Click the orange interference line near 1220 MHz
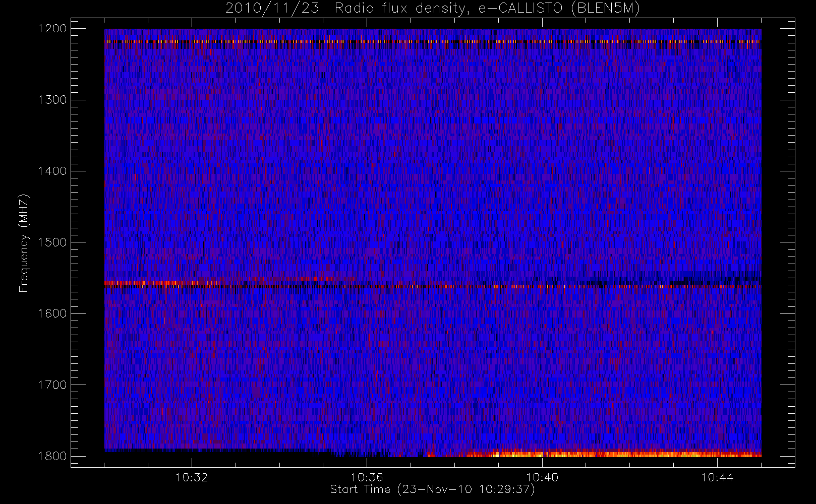Viewport: 816px width, 504px height. click(433, 42)
